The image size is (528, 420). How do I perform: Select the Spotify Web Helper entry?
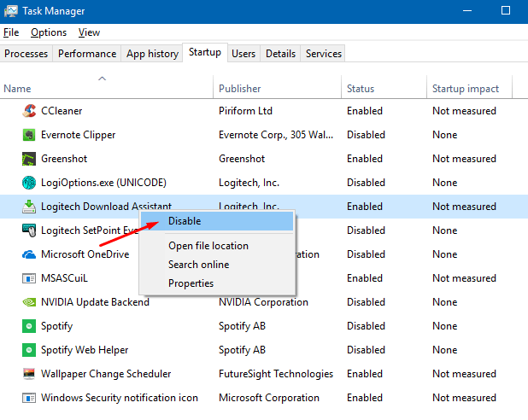(85, 350)
